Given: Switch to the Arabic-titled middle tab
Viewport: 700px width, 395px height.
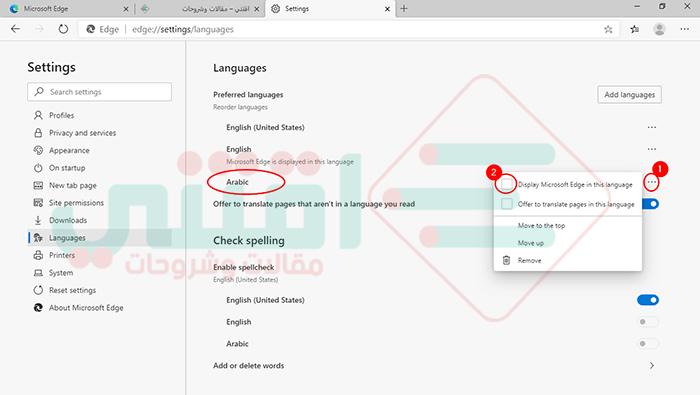Looking at the screenshot, I should click(x=200, y=9).
